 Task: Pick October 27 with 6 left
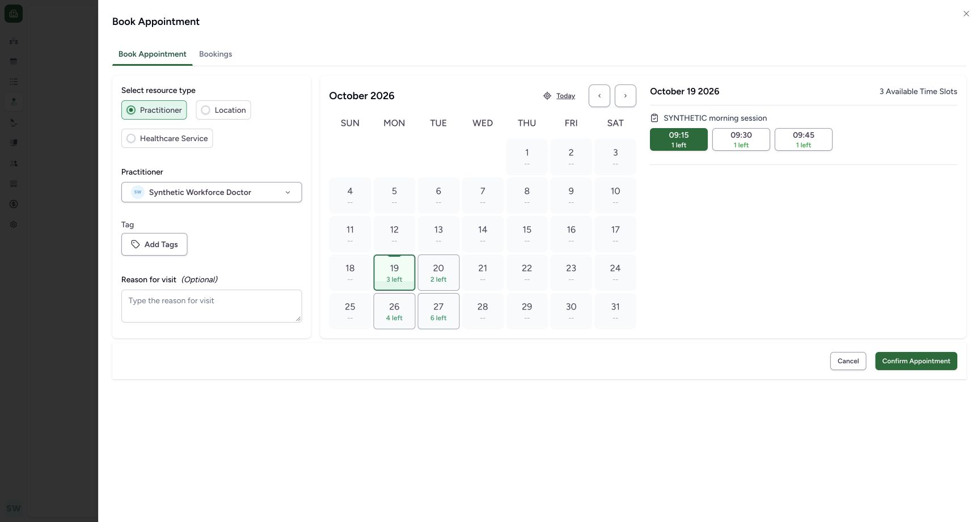[x=438, y=311]
